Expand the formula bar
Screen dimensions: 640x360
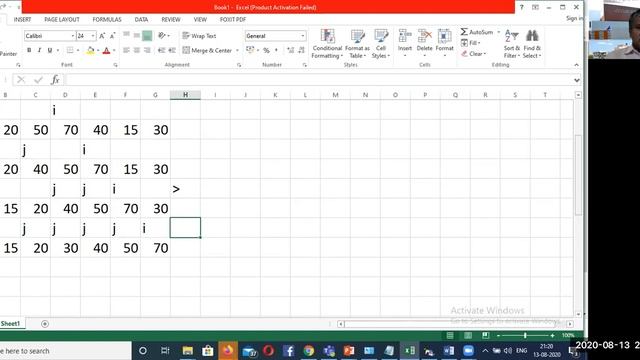(x=576, y=80)
